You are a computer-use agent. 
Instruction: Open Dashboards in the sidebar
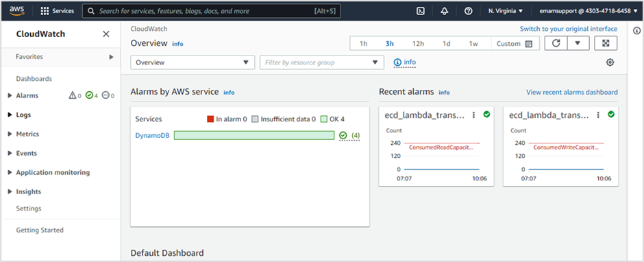(34, 79)
